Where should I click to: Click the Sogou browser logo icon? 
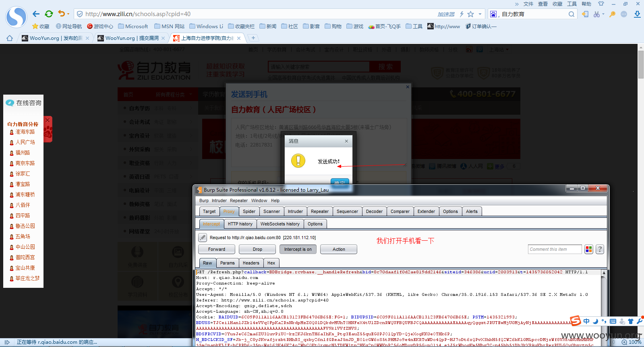click(16, 17)
